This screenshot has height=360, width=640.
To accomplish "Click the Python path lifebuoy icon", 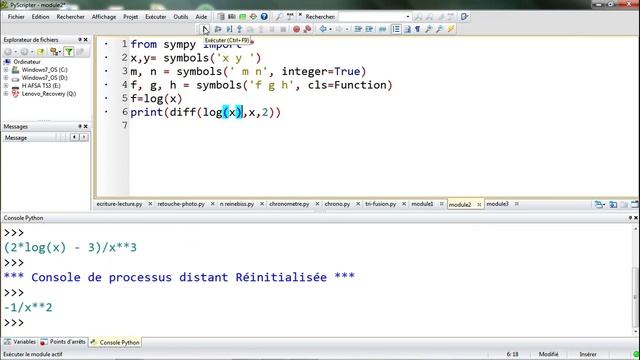I will coord(253,17).
